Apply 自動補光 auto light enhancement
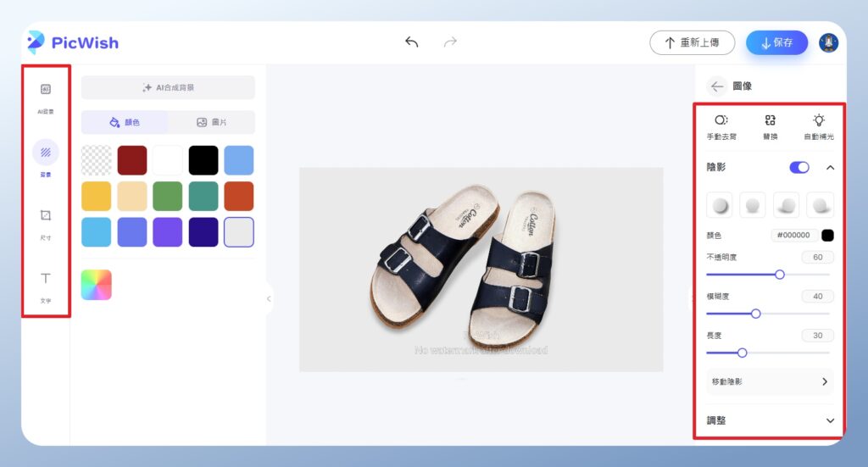The height and width of the screenshot is (467, 868). [x=818, y=125]
